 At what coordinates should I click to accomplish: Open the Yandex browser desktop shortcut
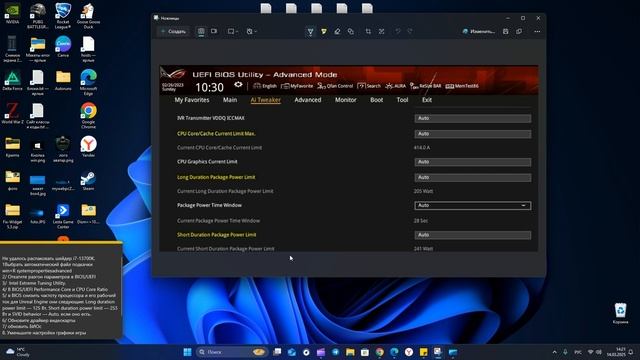(88, 147)
